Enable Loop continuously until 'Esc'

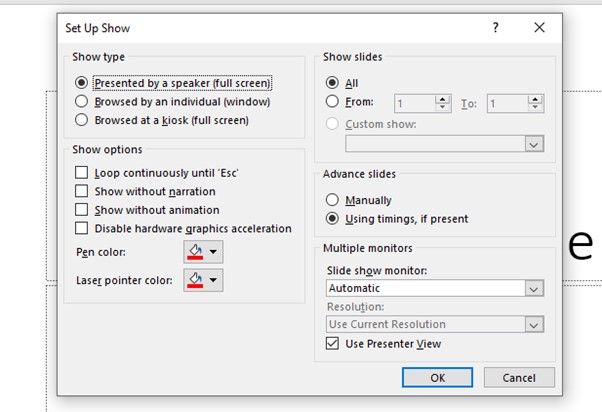(82, 173)
